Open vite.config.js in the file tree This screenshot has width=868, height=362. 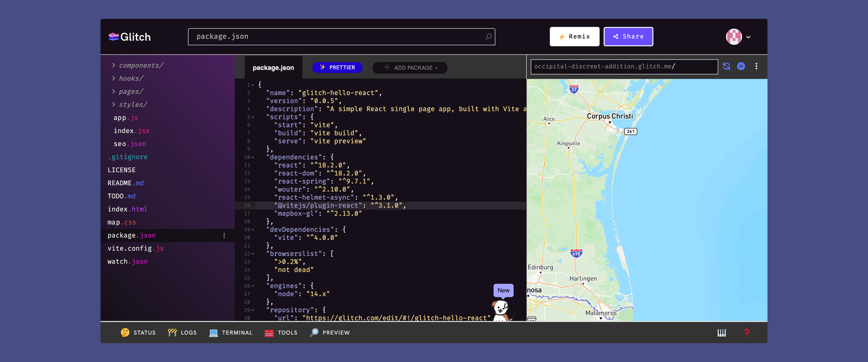tap(135, 249)
